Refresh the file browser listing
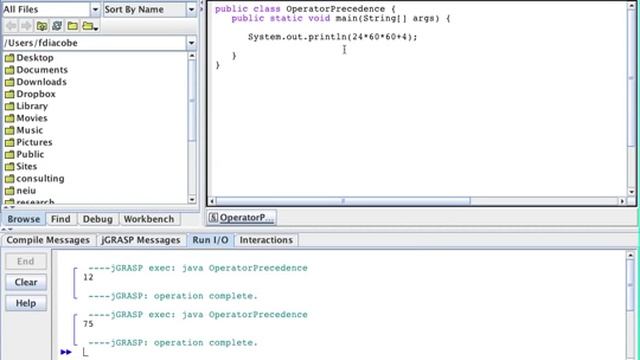Screen dimensions: 640x360 tap(57, 26)
